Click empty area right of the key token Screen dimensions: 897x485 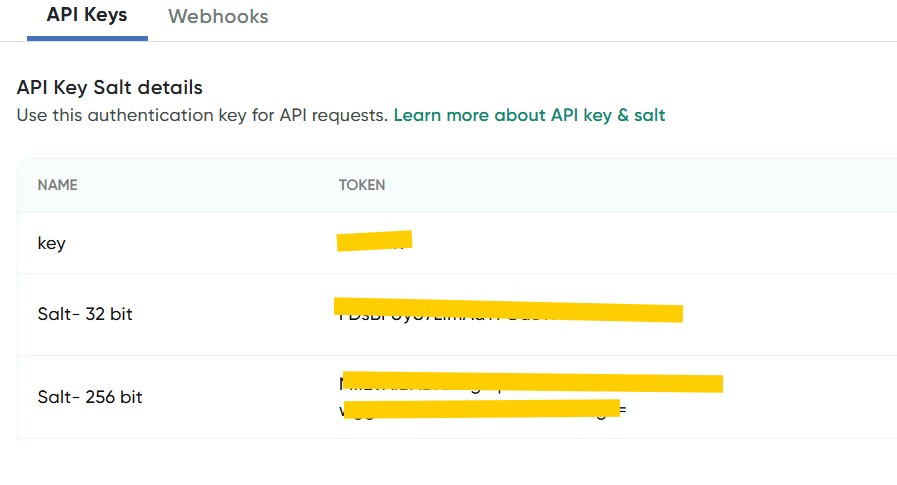pyautogui.click(x=652, y=242)
